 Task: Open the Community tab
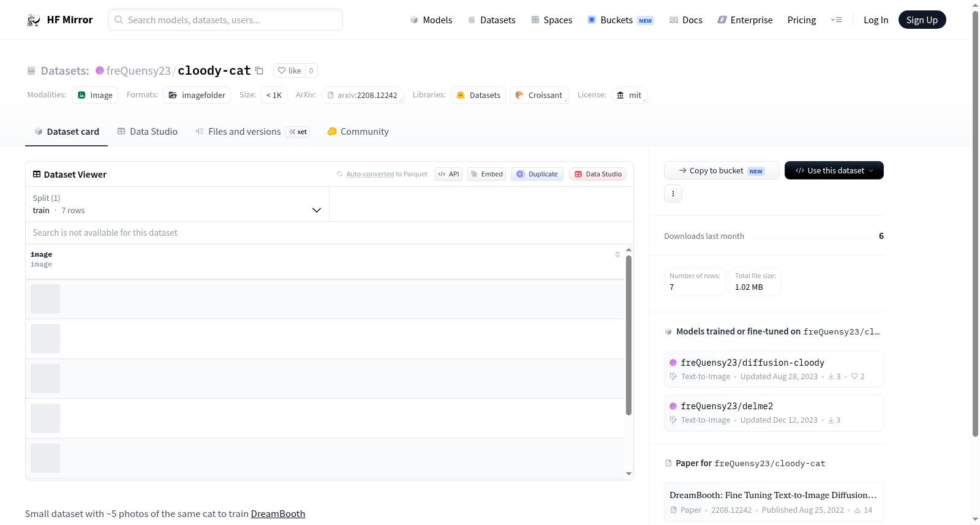(x=358, y=132)
